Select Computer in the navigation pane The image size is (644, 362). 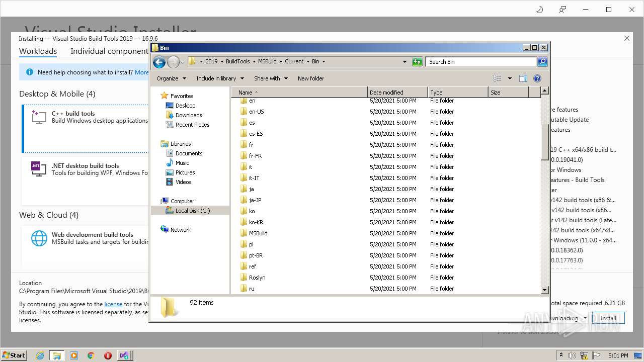click(182, 201)
